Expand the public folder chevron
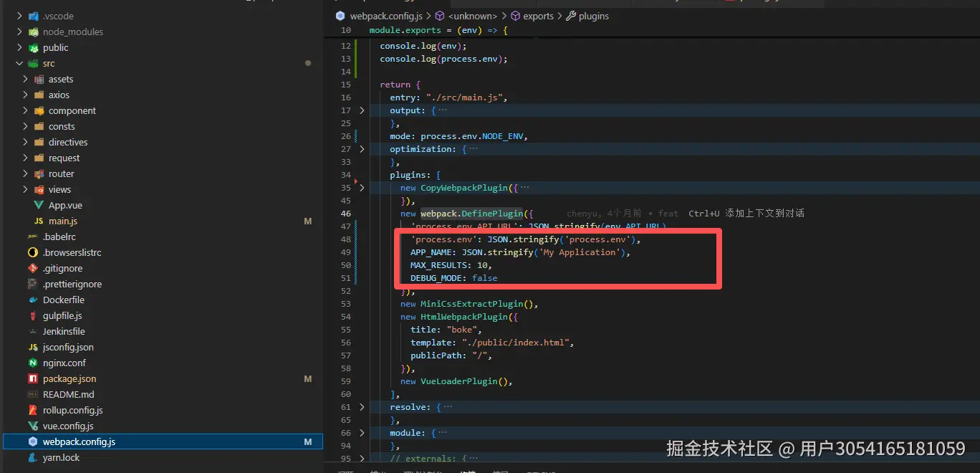Image resolution: width=980 pixels, height=473 pixels. [19, 47]
